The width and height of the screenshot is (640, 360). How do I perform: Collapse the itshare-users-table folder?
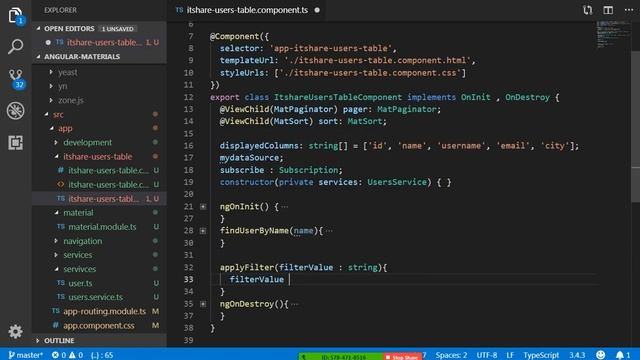click(99, 156)
